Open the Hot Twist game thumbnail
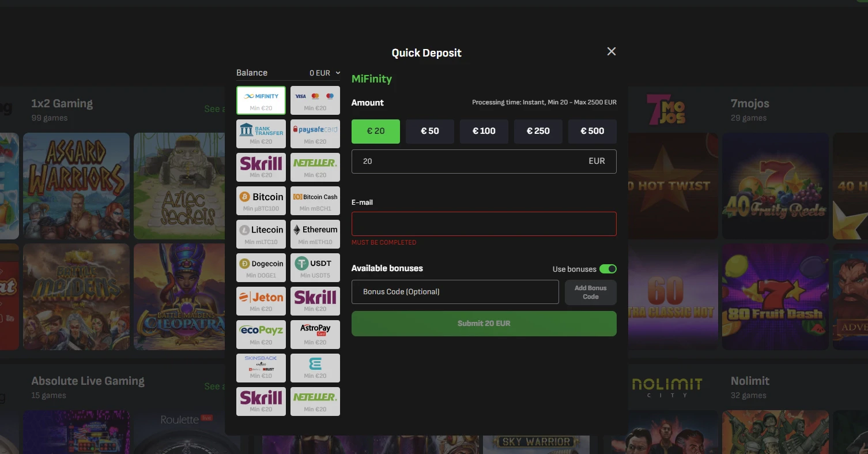This screenshot has height=454, width=868. tap(673, 186)
